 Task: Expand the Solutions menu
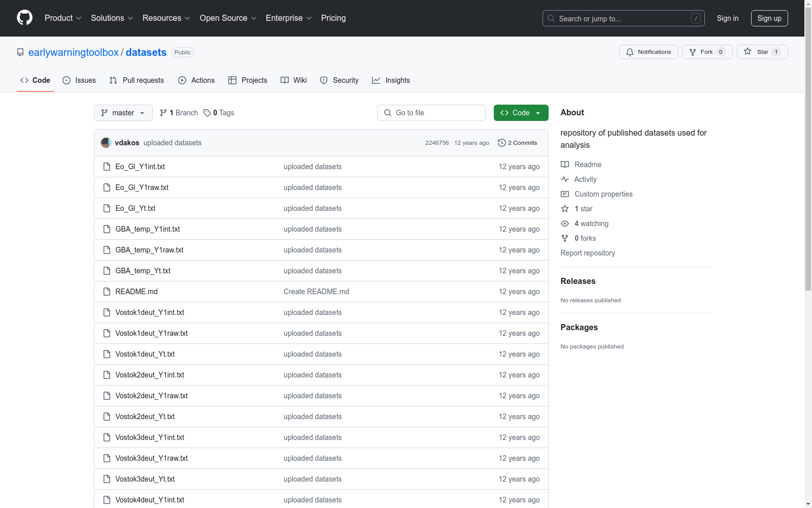(x=112, y=18)
